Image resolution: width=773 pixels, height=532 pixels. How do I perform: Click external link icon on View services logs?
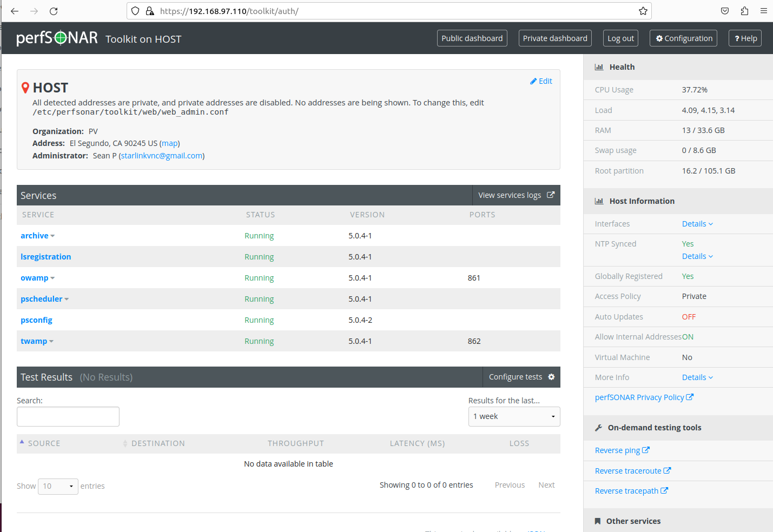[551, 195]
